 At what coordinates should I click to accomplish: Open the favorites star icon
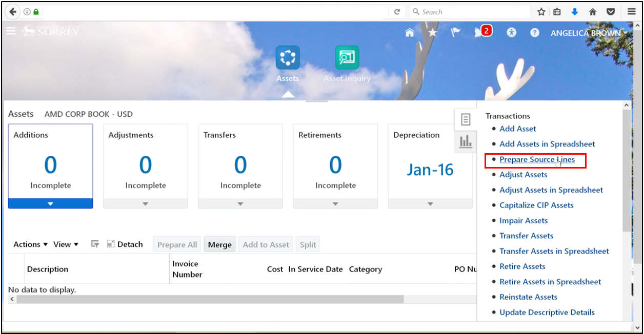[432, 32]
